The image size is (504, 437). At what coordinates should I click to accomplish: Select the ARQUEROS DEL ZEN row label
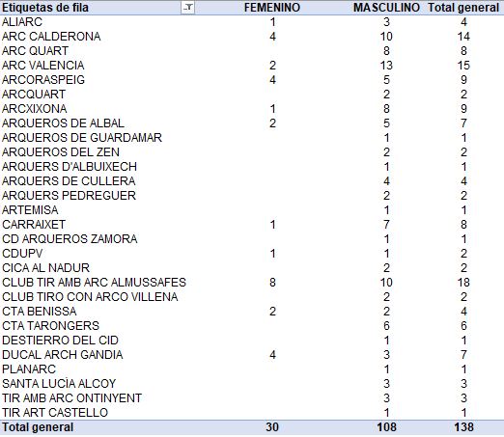click(61, 152)
